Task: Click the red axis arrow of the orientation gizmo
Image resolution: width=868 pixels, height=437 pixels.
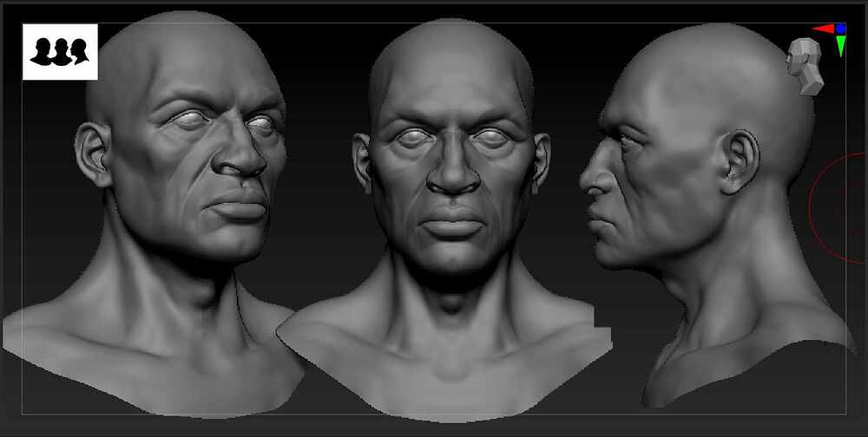Action: coord(823,29)
